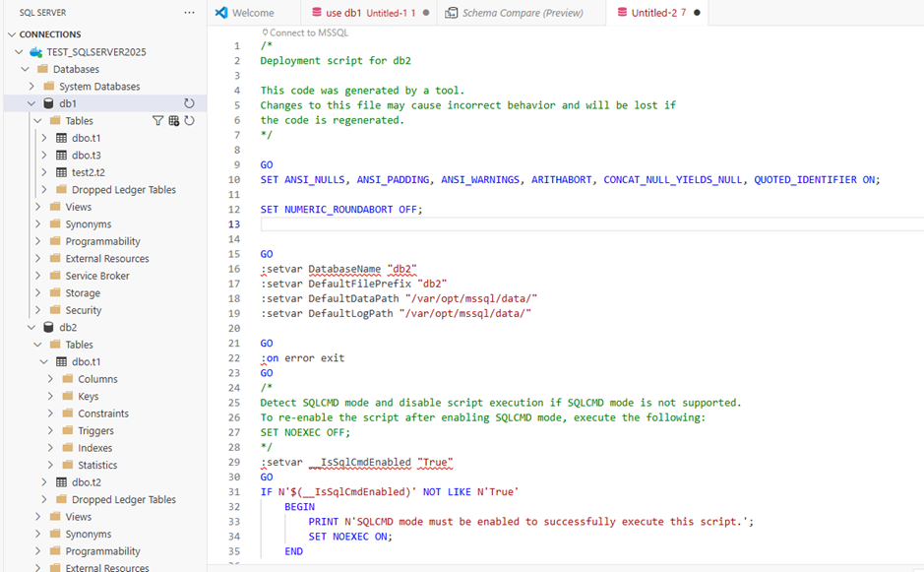Collapse the Databases folder
This screenshot has height=572, width=924.
[x=26, y=69]
